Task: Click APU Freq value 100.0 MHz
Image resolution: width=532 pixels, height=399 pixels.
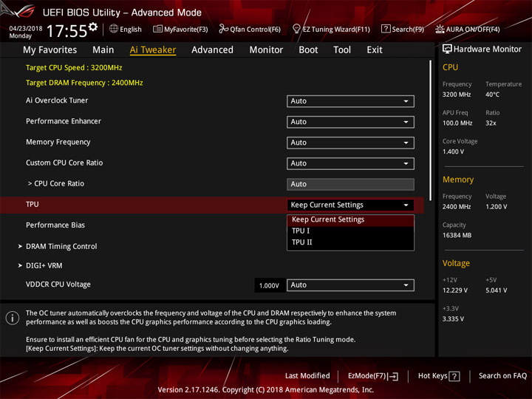Action: 457,123
